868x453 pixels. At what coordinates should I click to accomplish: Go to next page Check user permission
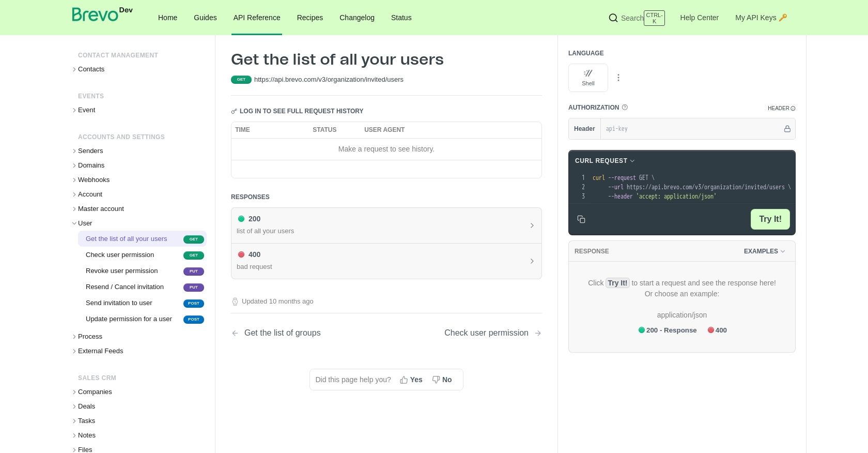pyautogui.click(x=492, y=333)
